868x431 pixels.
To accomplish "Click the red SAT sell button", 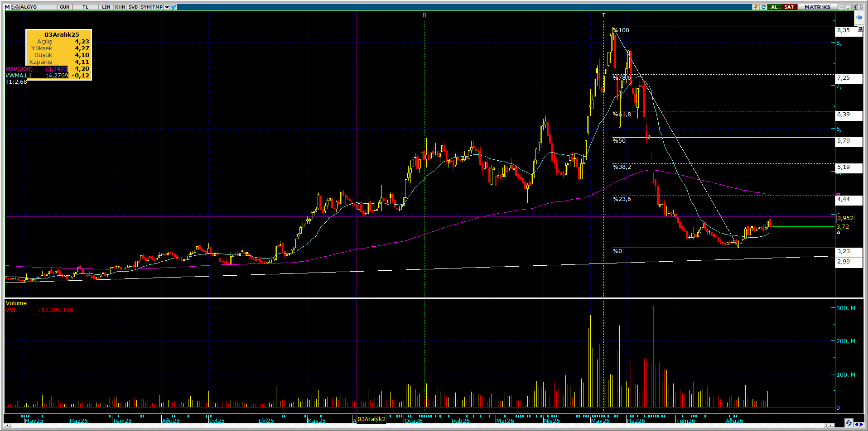I will click(789, 7).
